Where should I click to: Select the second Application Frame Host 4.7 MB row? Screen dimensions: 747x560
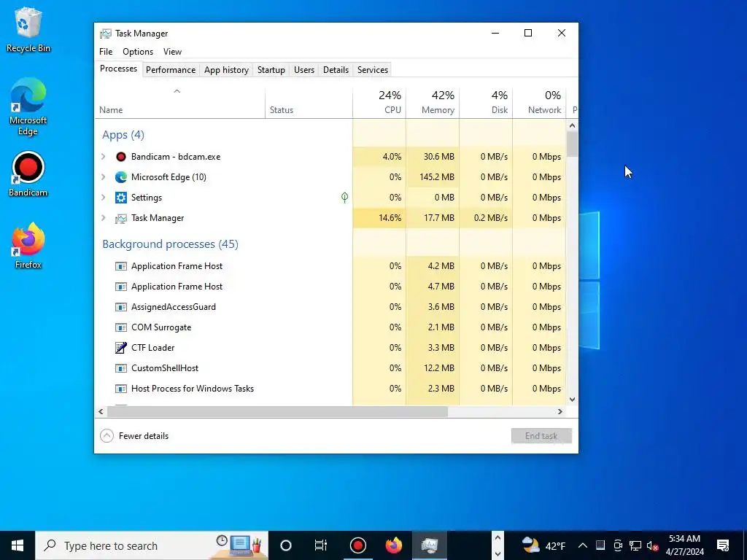[x=330, y=287]
